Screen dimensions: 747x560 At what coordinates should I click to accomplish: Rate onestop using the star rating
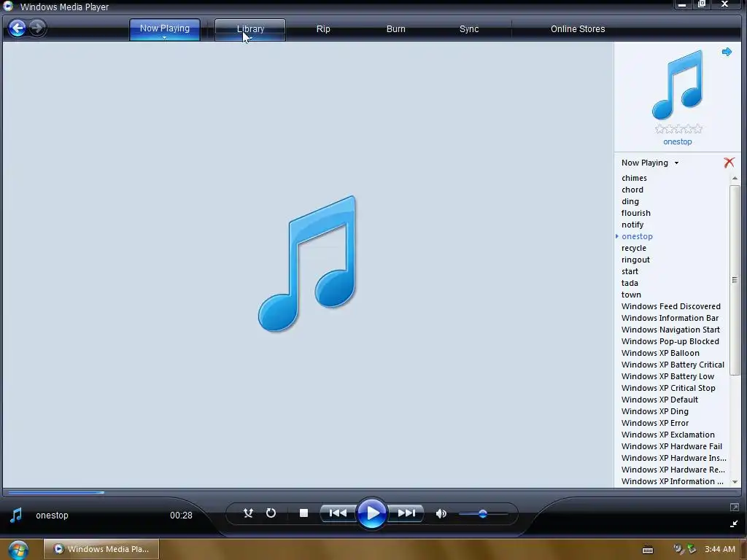[x=678, y=128]
